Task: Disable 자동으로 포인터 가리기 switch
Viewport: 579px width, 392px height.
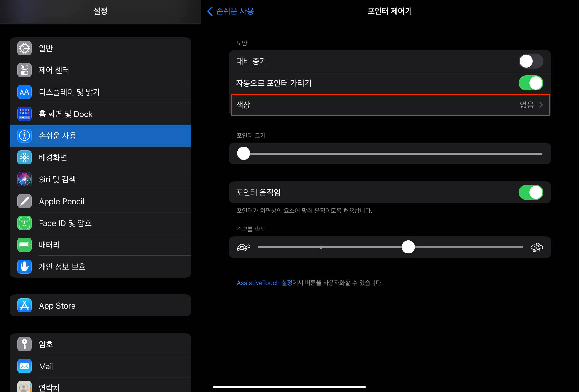Action: pyautogui.click(x=531, y=83)
